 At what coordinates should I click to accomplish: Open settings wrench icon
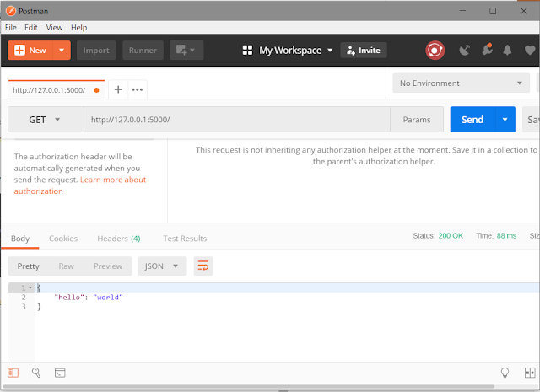tap(487, 50)
